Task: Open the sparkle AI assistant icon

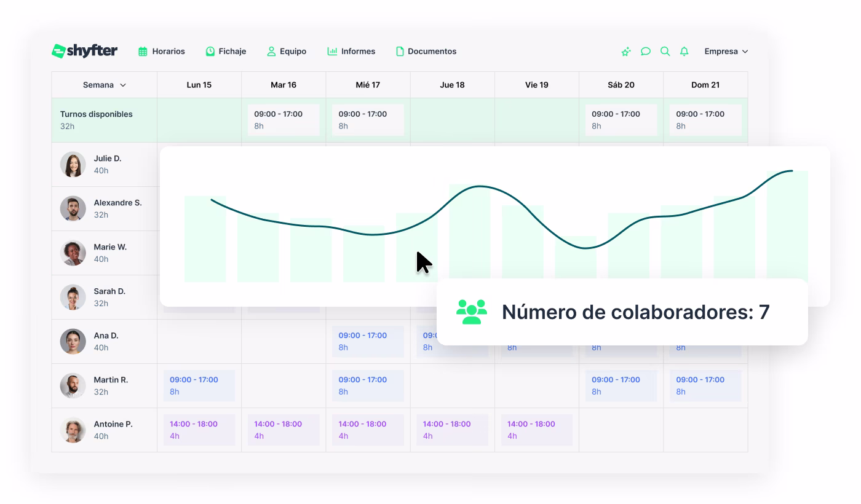Action: pos(626,52)
